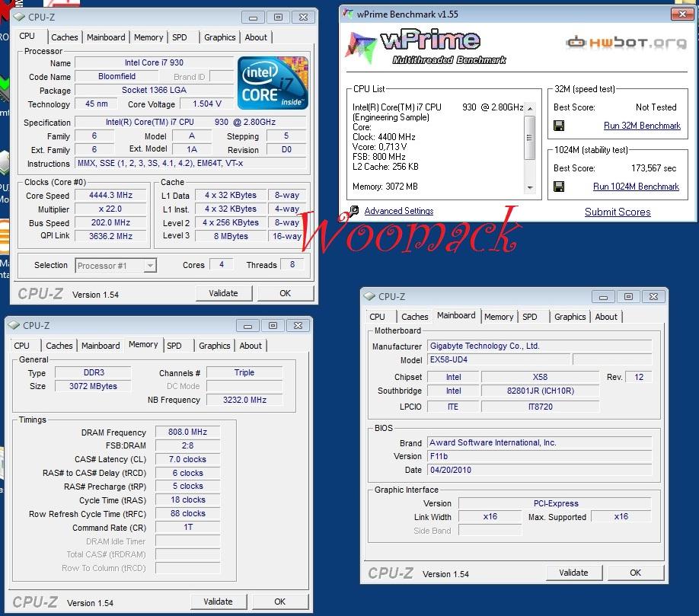This screenshot has width=699, height=616.
Task: Click the BIOS date 04/20/2010 field
Action: [x=539, y=471]
